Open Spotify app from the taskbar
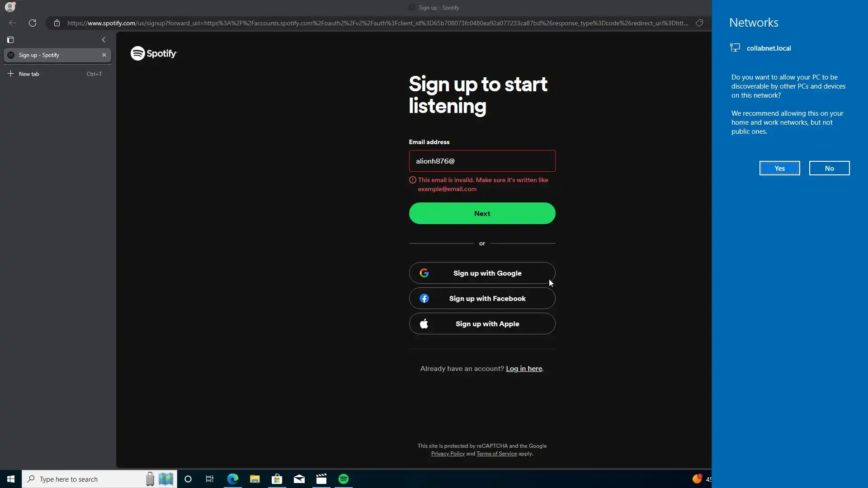868x488 pixels. click(344, 479)
